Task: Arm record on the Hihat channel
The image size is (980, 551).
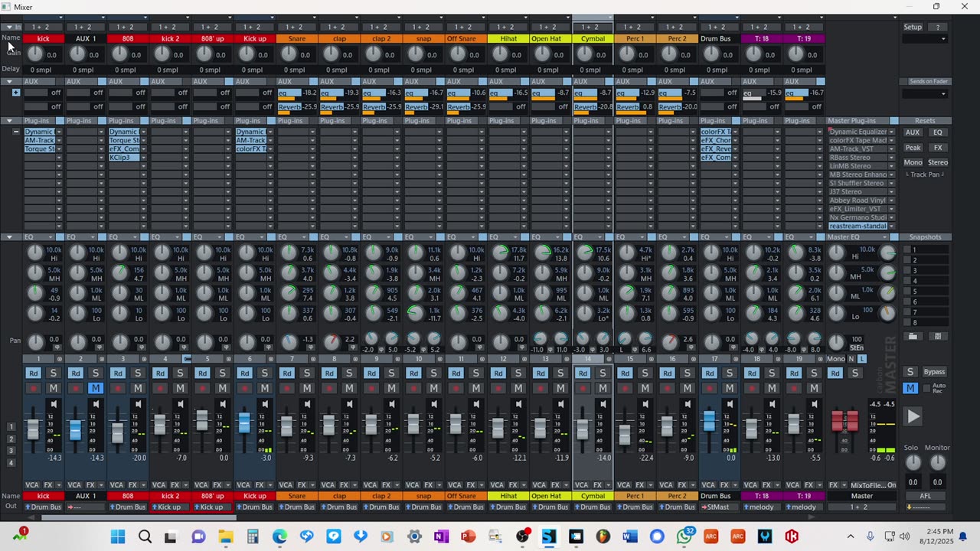Action: coord(498,388)
